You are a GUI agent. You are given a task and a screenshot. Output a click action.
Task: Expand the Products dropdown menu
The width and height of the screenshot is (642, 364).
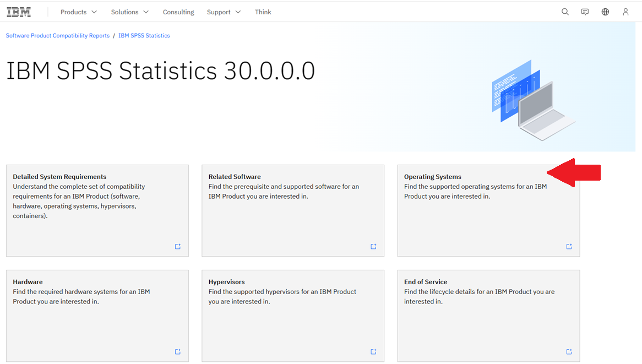[x=79, y=12]
